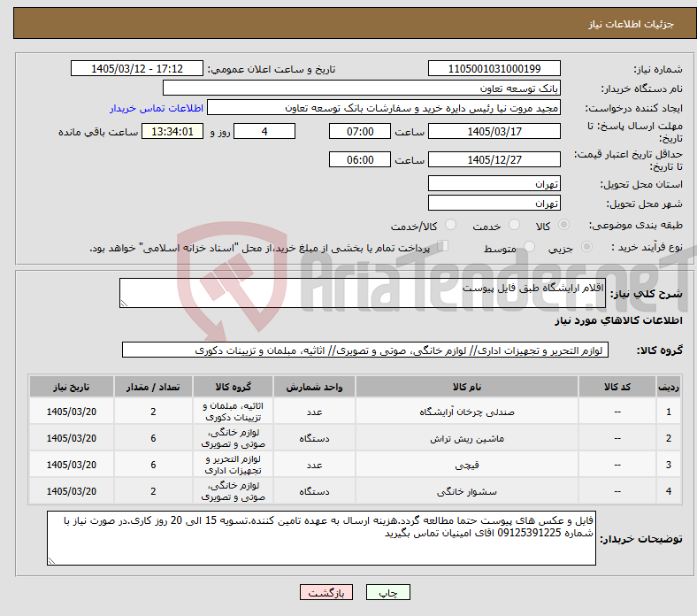The height and width of the screenshot is (616, 697).
Task: Click the response deadline date 1405/03/17
Action: pos(494,131)
